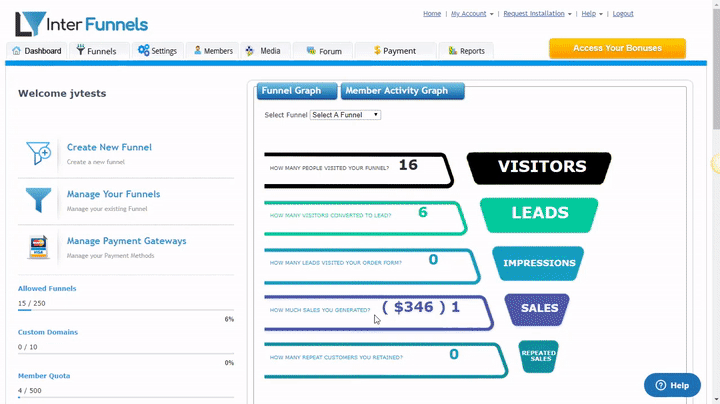720x404 pixels.
Task: Expand the Request Installation menu
Action: point(537,14)
